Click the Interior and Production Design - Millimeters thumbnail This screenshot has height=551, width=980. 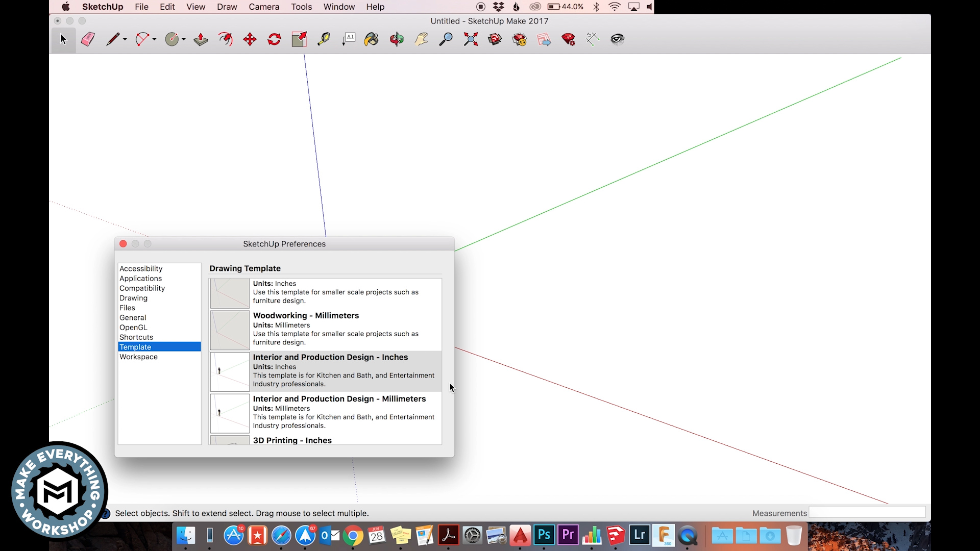(230, 413)
